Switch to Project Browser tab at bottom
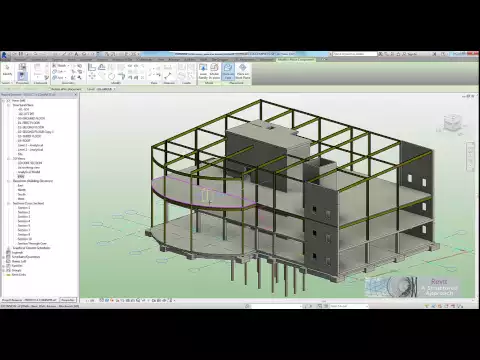The width and height of the screenshot is (480, 360). click(x=30, y=300)
